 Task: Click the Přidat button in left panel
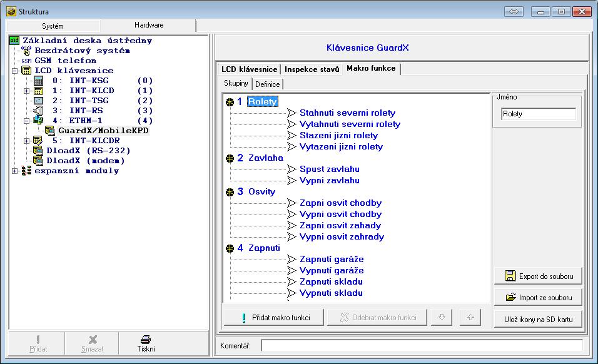(38, 343)
